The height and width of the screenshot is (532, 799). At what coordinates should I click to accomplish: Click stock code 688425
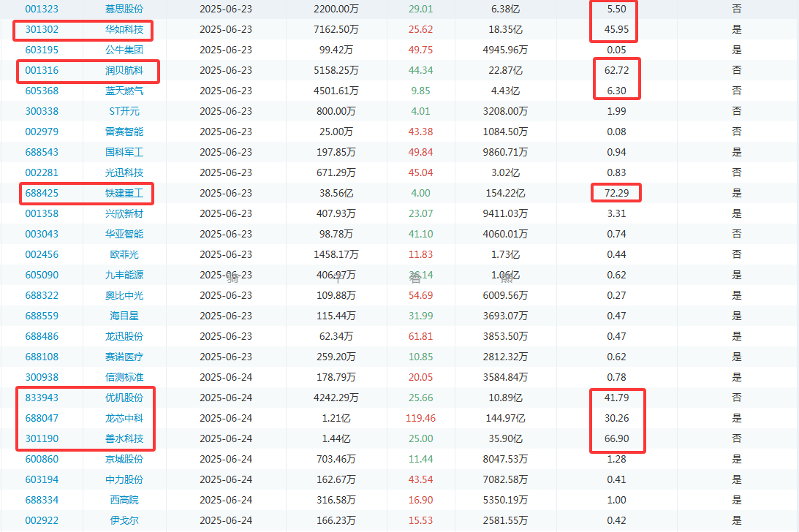click(42, 193)
